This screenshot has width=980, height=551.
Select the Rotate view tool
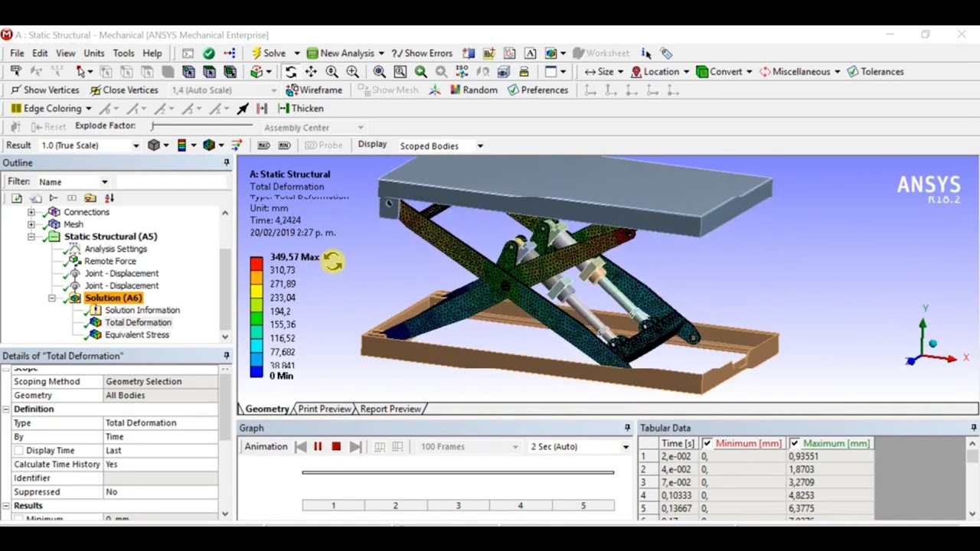coord(290,71)
